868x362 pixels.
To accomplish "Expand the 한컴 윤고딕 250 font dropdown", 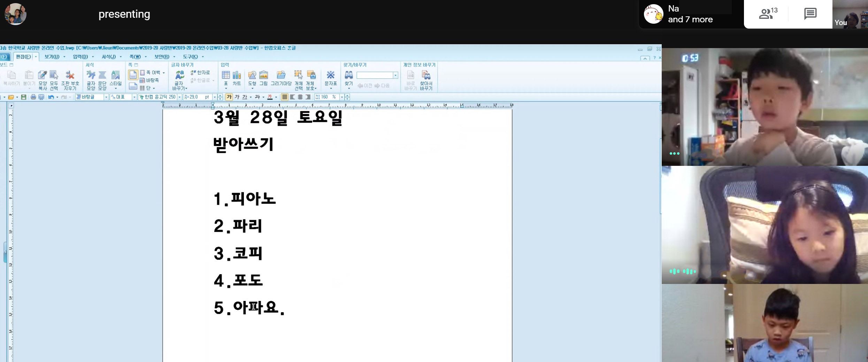I will [x=179, y=97].
